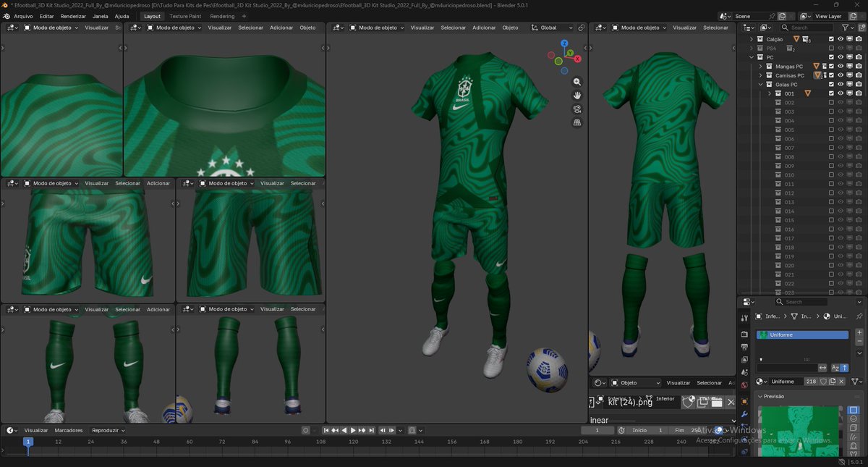Select cube preview shape
This screenshot has height=467, width=868.
pyautogui.click(x=854, y=427)
